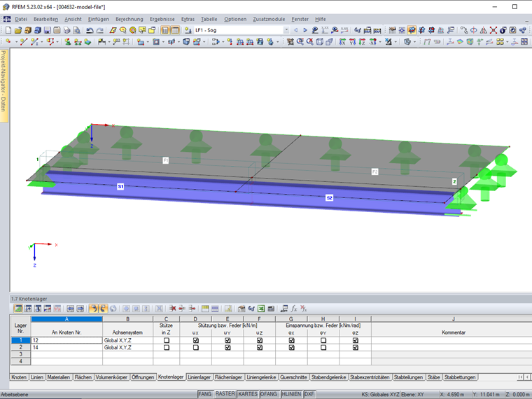532x399 pixels.
Task: Toggle the DXF status button
Action: [309, 394]
